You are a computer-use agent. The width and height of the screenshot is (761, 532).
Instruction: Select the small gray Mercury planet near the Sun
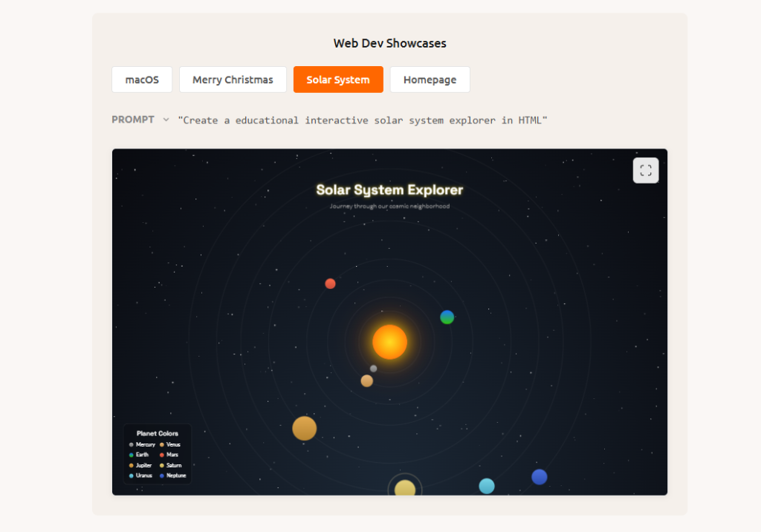tap(373, 369)
